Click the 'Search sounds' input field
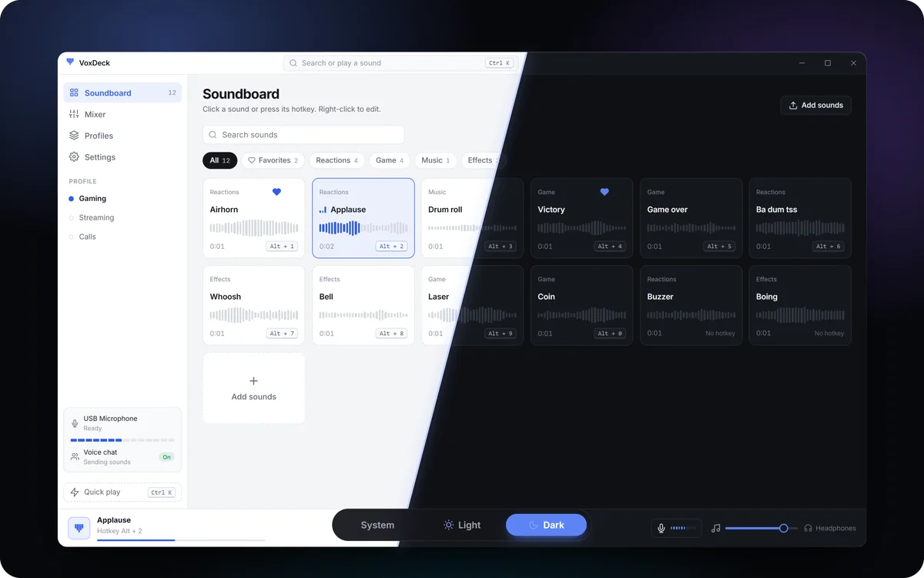The image size is (924, 578). tap(303, 135)
